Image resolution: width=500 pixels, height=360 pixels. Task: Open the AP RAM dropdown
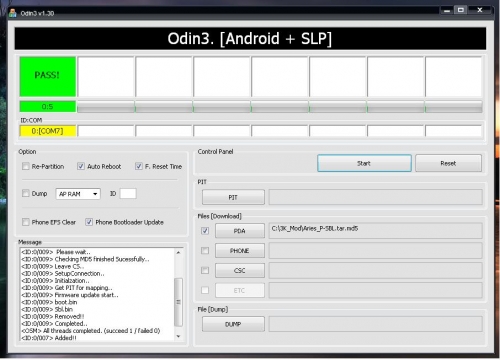point(78,194)
